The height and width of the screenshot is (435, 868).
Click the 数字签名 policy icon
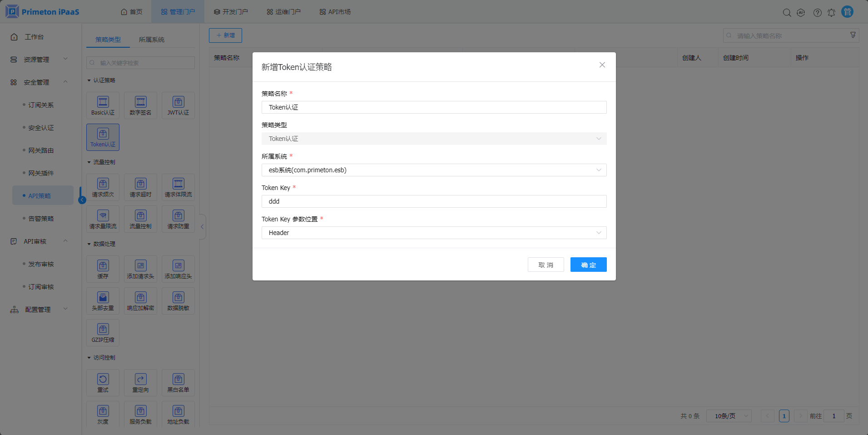140,105
